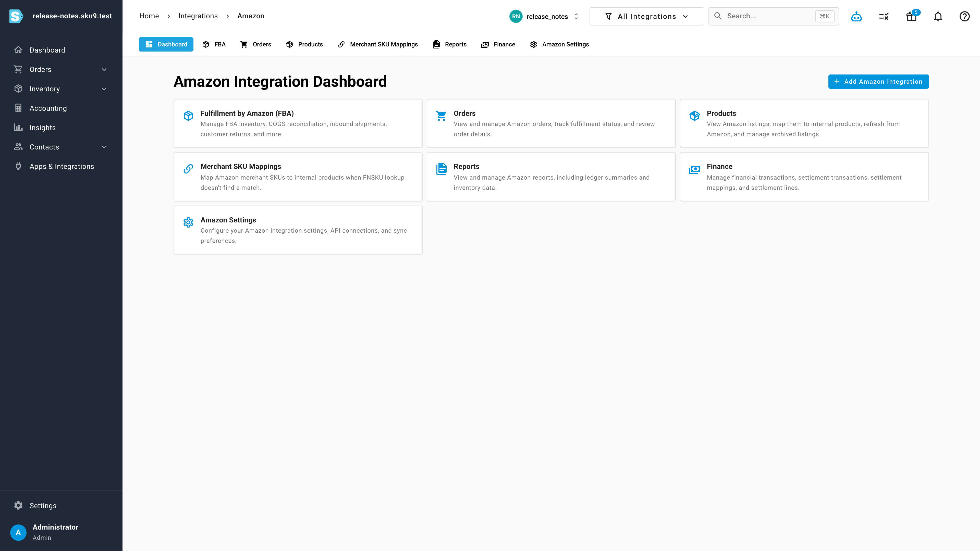This screenshot has height=551, width=980.
Task: Click the Dashboard home icon in sidebar
Action: click(x=18, y=50)
